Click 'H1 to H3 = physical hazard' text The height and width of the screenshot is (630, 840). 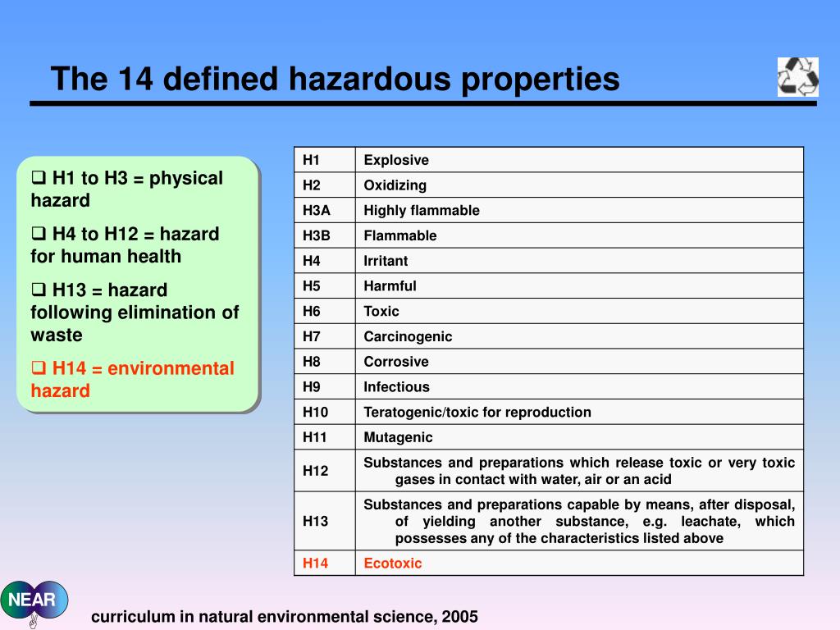tap(127, 189)
